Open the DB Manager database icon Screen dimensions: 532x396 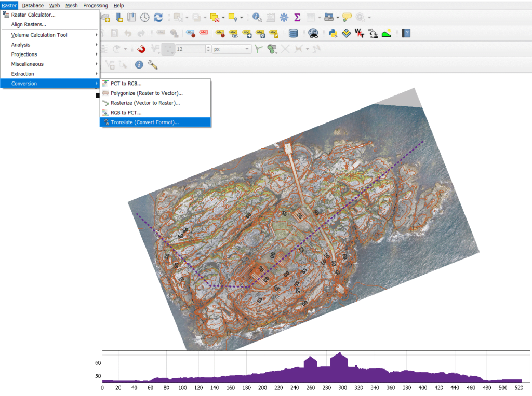point(293,33)
